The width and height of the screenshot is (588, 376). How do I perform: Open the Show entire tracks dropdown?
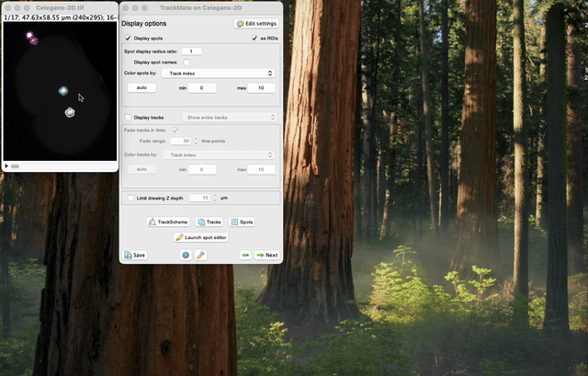click(x=230, y=118)
